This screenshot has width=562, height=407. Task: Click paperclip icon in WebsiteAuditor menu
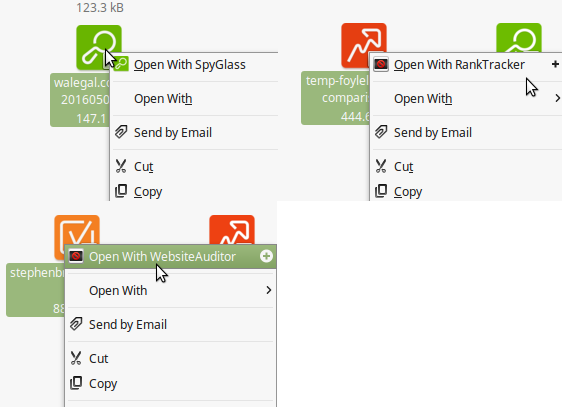click(x=76, y=324)
